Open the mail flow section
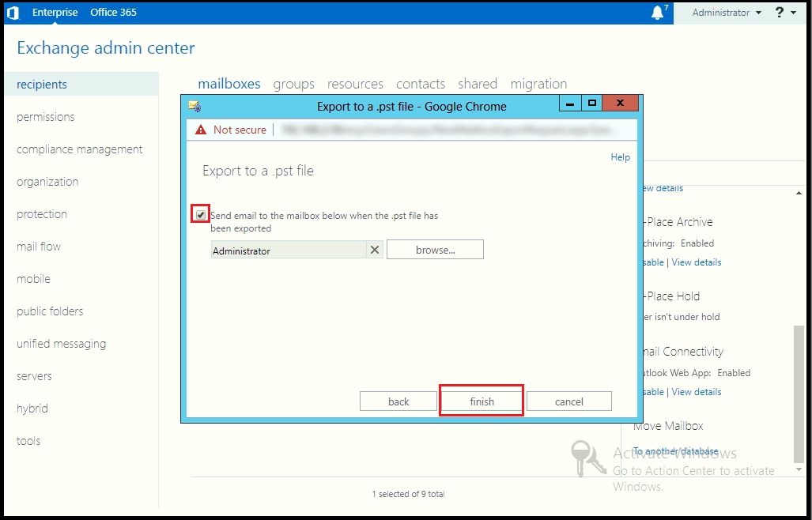Screen dimensions: 812x520 [38, 247]
